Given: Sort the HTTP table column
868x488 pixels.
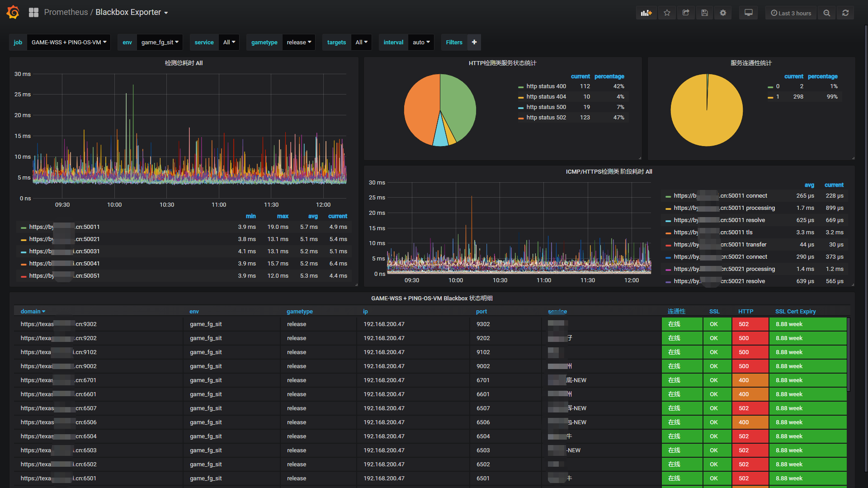Looking at the screenshot, I should click(x=745, y=311).
